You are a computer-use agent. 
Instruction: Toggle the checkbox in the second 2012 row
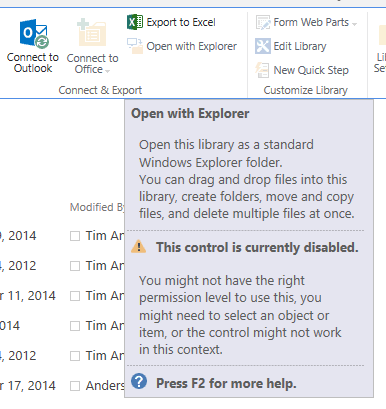click(75, 356)
